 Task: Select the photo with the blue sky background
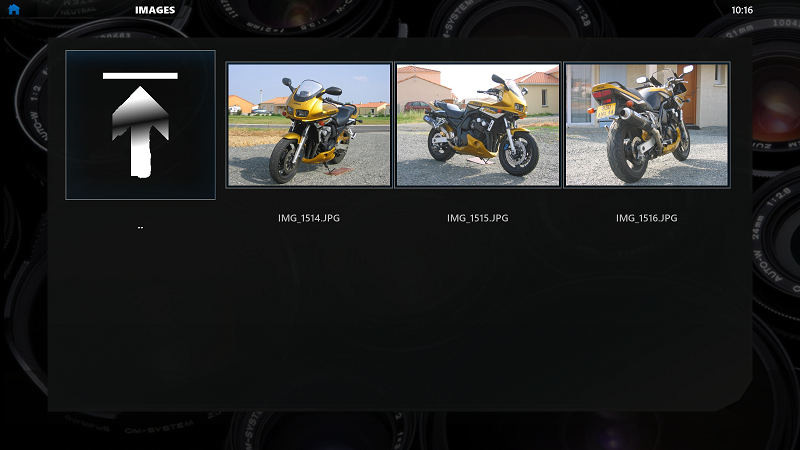click(x=309, y=125)
